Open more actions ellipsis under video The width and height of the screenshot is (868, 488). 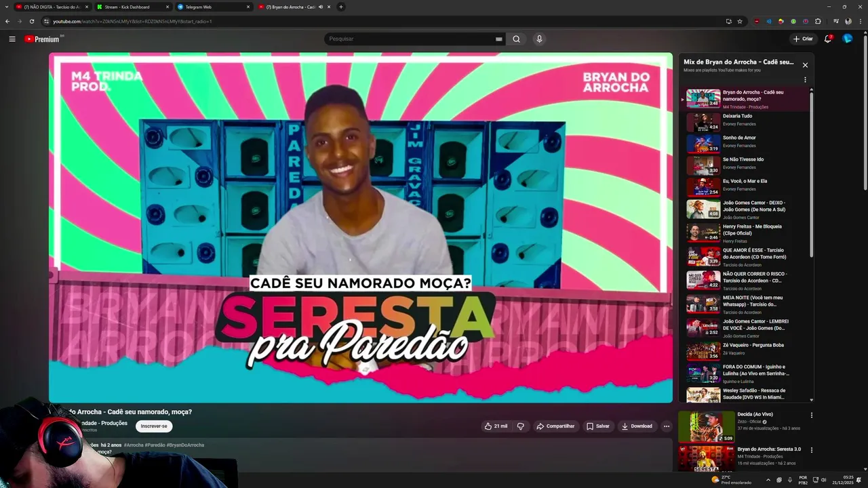(x=667, y=426)
